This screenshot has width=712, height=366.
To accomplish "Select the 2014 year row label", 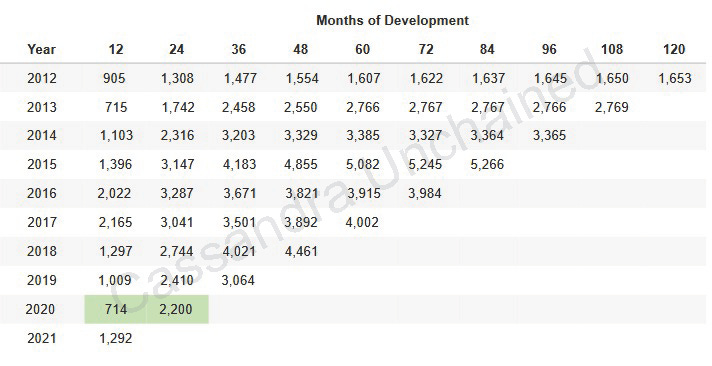I will pyautogui.click(x=42, y=135).
